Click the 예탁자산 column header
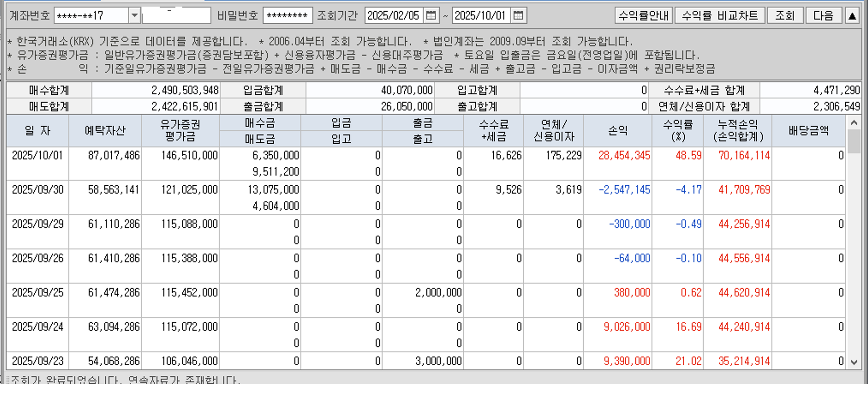Screen dimensions: 868x418 [105, 131]
